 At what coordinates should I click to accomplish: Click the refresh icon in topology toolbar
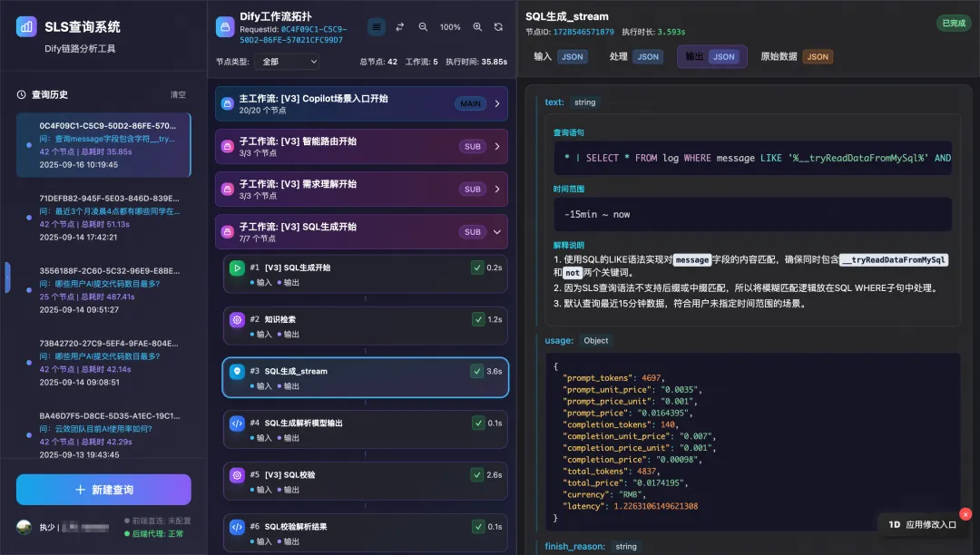click(498, 27)
